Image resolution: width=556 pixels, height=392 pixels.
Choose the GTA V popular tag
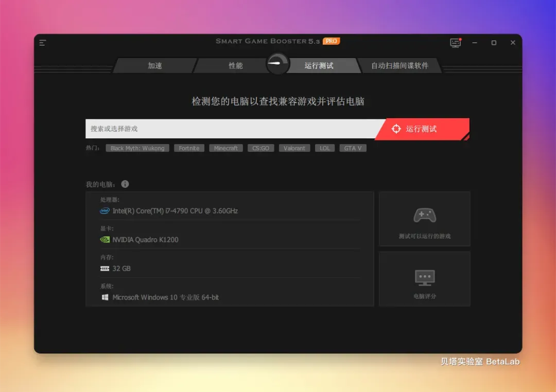click(x=353, y=148)
